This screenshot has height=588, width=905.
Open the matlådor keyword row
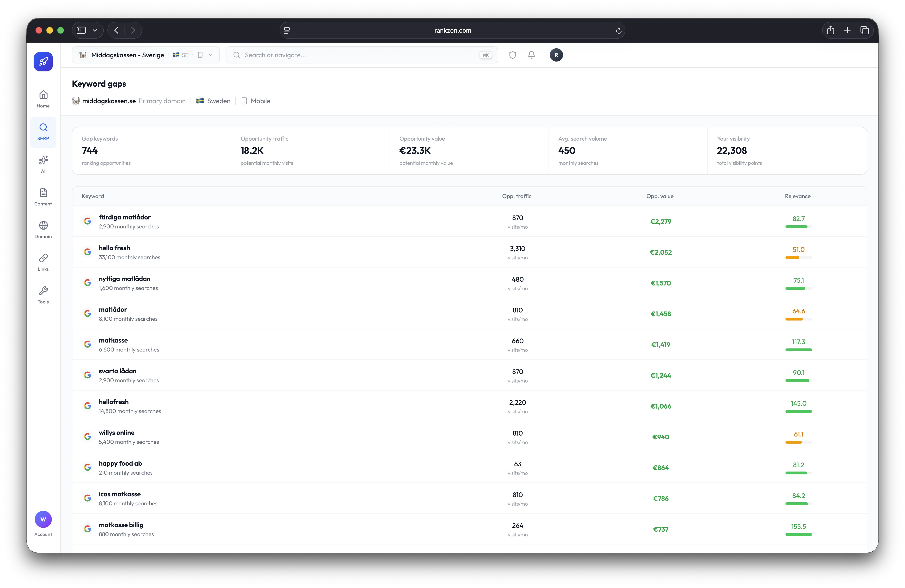click(x=469, y=314)
